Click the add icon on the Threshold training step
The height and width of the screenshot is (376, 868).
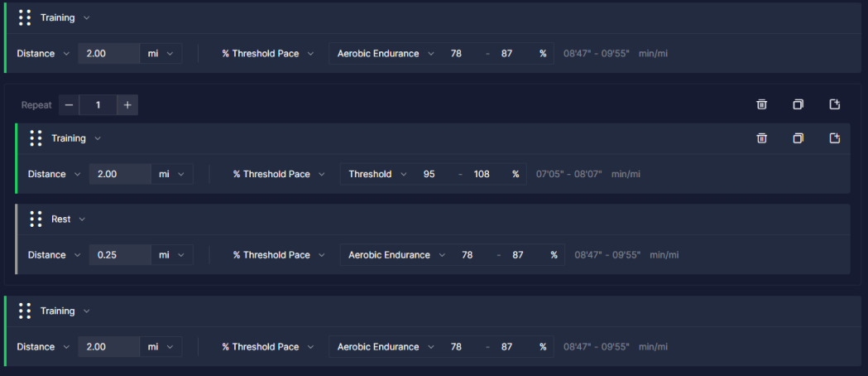pos(835,138)
